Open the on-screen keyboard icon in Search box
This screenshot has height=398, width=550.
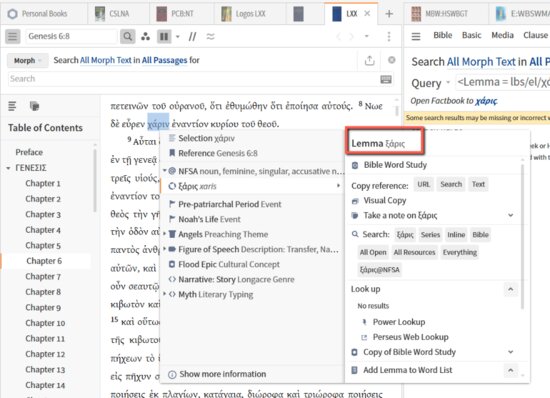coord(386,79)
